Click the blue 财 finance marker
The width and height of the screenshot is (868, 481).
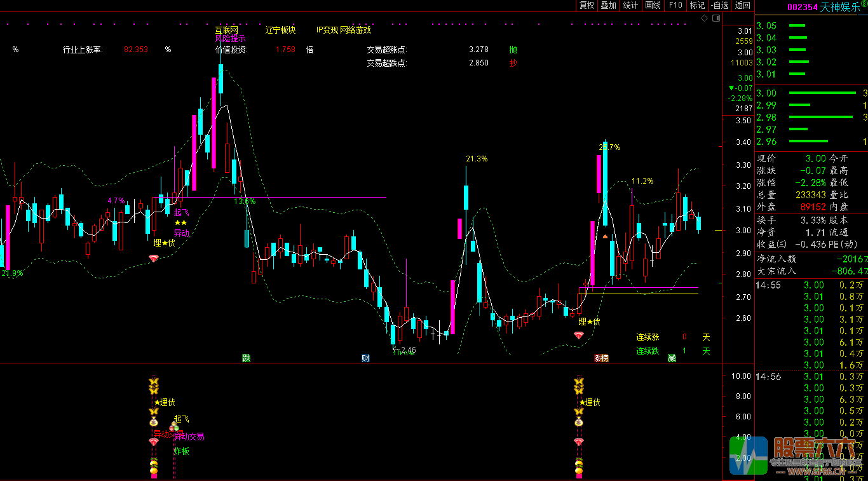click(365, 358)
